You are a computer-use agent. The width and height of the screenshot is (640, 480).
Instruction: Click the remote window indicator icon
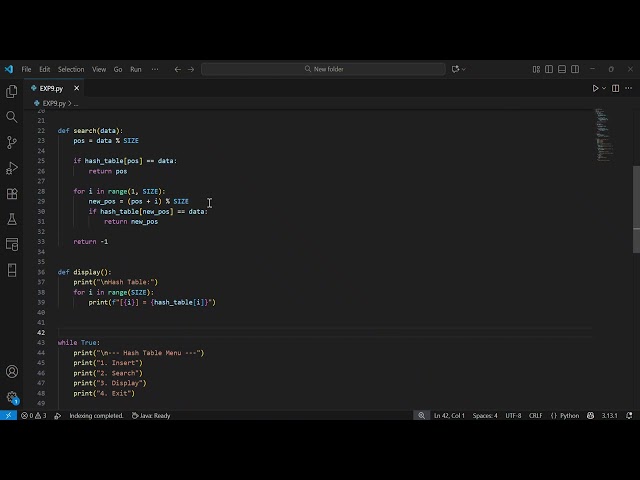coord(8,416)
